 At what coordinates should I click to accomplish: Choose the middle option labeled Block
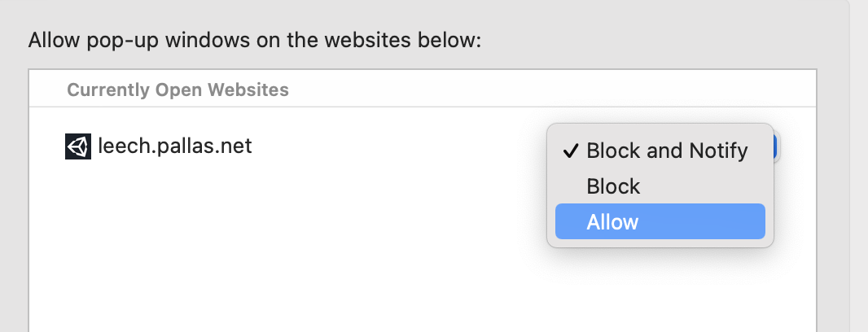613,186
